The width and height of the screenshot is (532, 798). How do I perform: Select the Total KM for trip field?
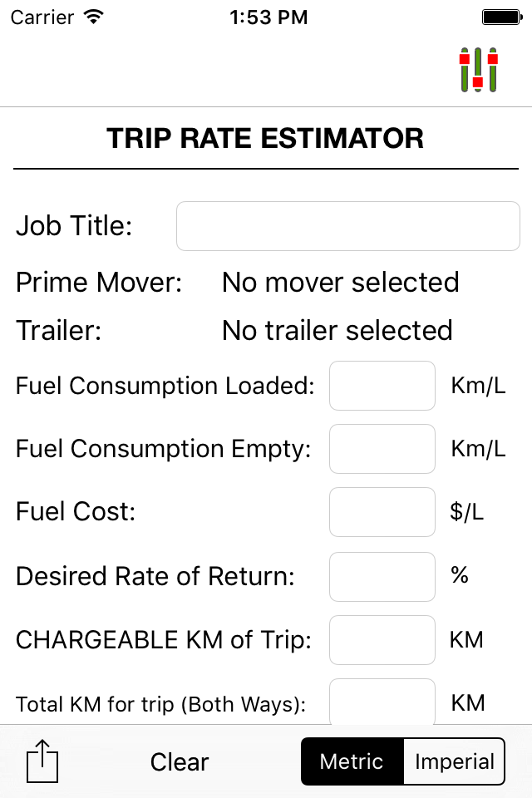coord(382,702)
